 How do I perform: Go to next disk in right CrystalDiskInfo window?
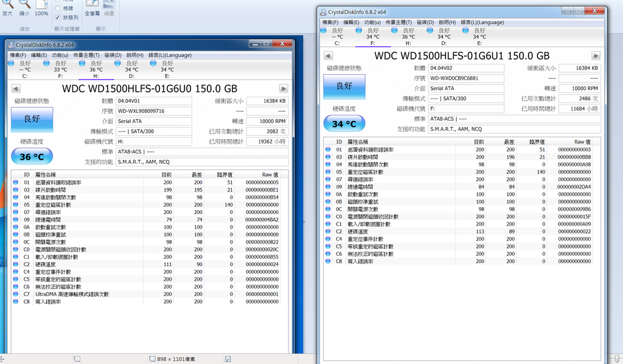[x=596, y=56]
